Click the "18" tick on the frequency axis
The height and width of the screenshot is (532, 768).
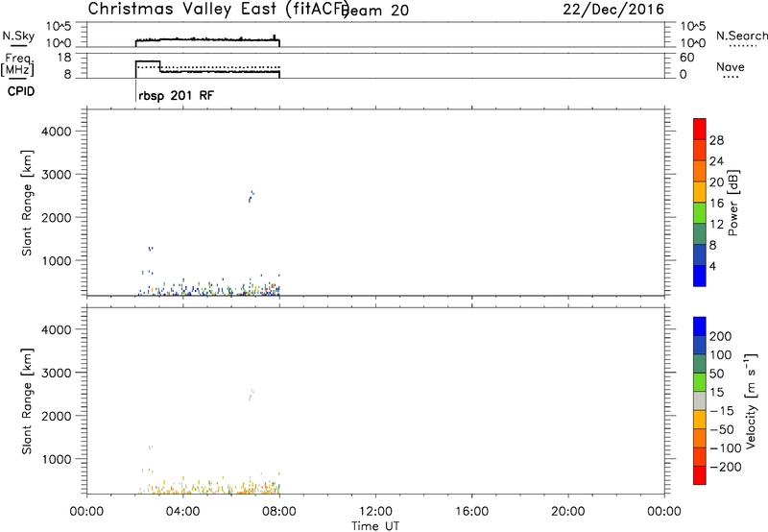coord(64,58)
